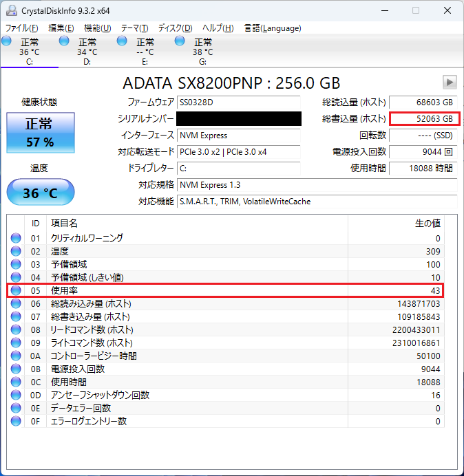Select drive D: status indicator
This screenshot has width=464, height=476.
point(64,41)
